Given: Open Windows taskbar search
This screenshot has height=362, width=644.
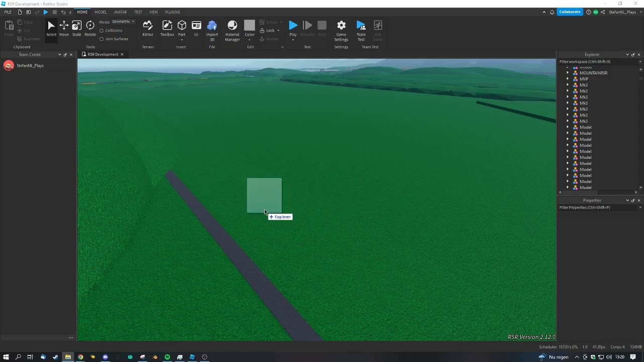Looking at the screenshot, I should 18,357.
